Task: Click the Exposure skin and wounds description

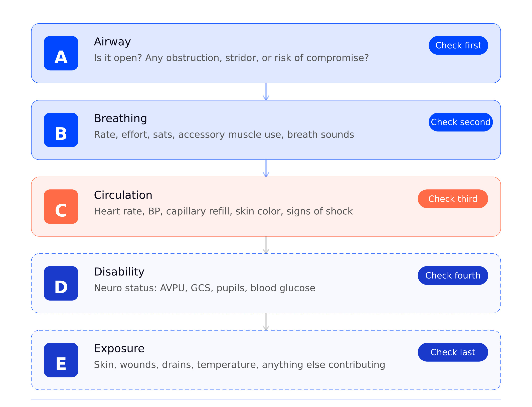Action: pyautogui.click(x=239, y=364)
